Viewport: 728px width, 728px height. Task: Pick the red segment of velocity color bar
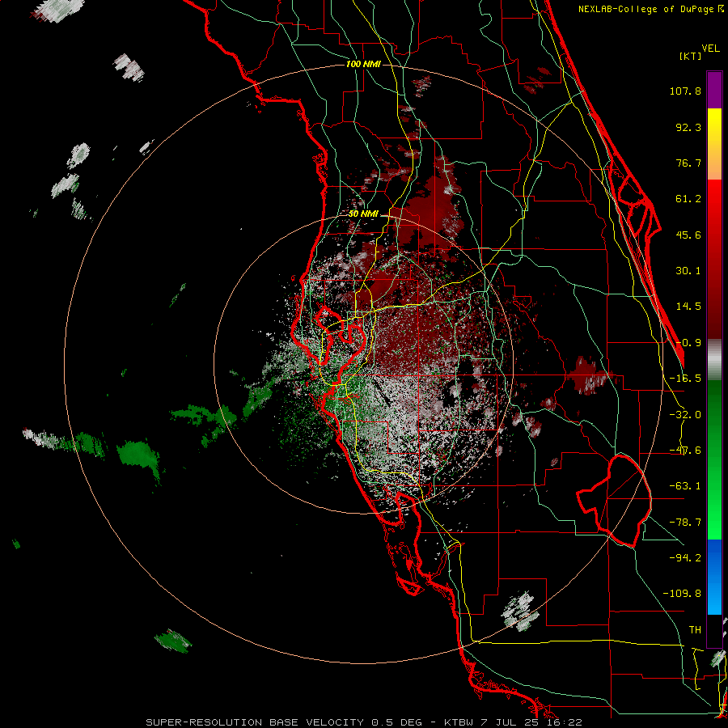coord(714,260)
